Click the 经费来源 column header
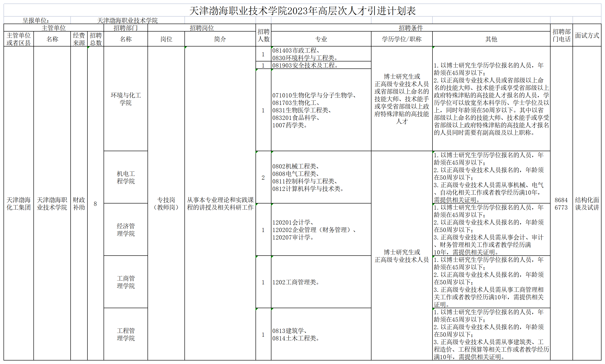The height and width of the screenshot is (364, 605). 79,39
